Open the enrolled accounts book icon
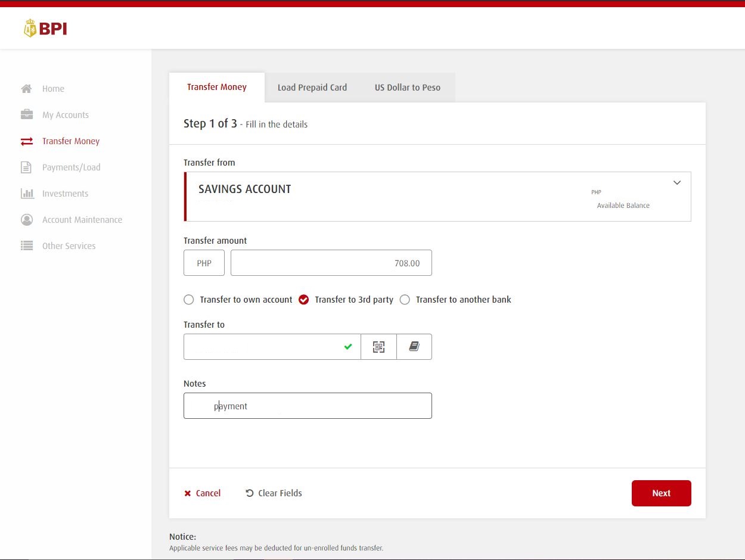 414,347
